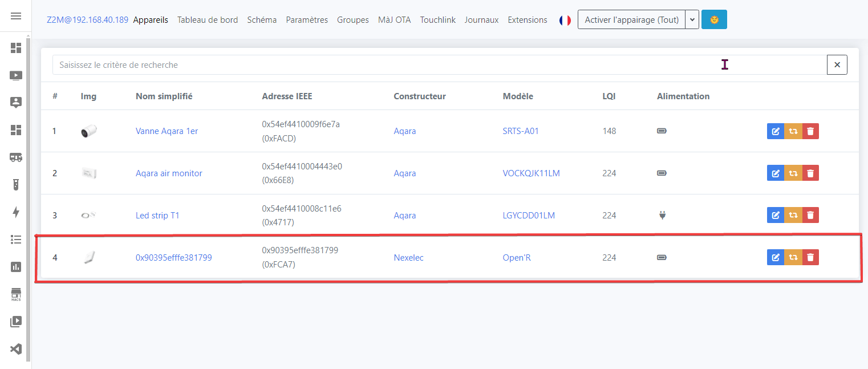Open the Appareils tab

(151, 20)
